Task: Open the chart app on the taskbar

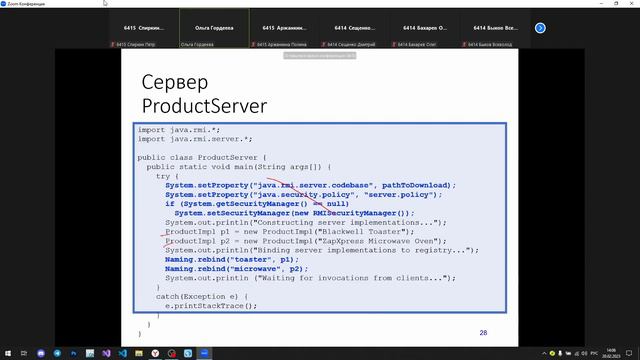Action: tap(90, 353)
